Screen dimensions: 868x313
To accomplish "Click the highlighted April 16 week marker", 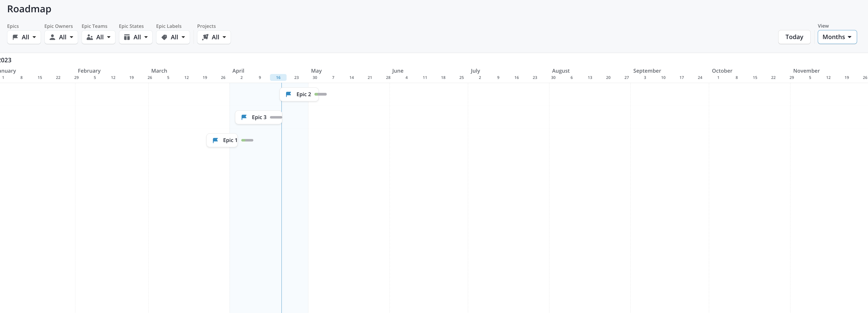I will point(278,78).
